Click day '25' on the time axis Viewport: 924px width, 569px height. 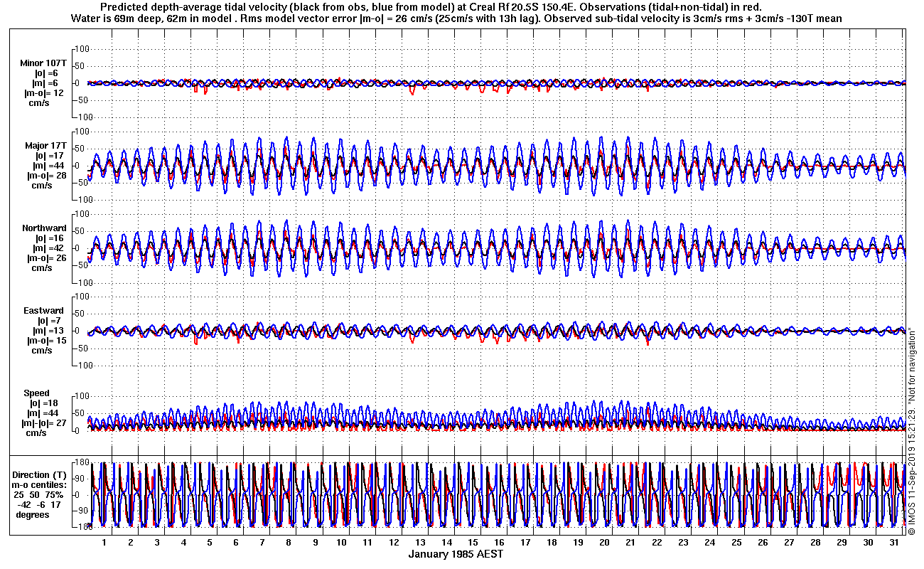point(736,542)
